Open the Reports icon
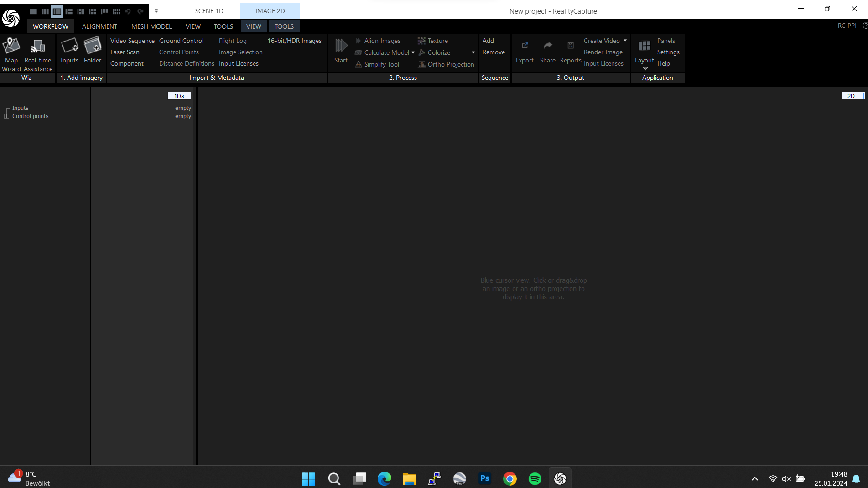The width and height of the screenshot is (868, 488). (571, 50)
